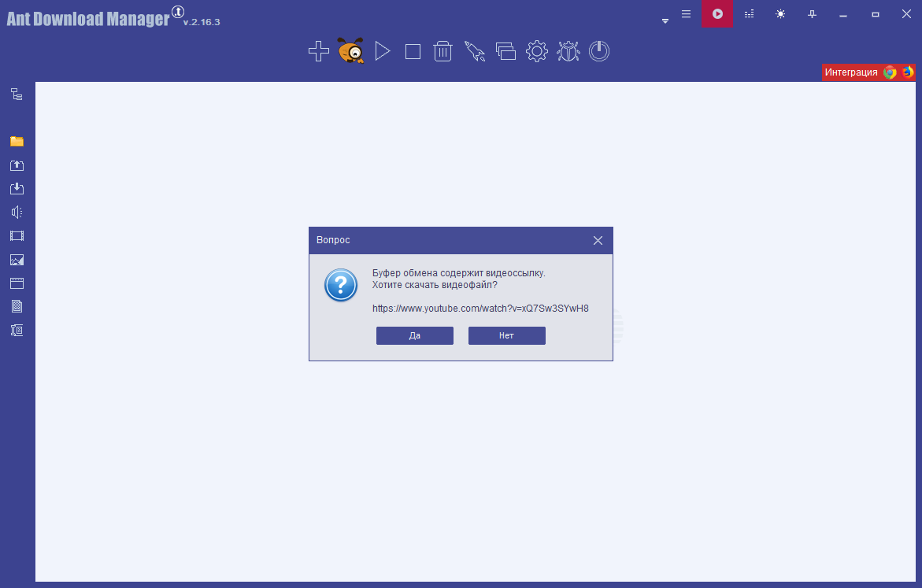Image resolution: width=922 pixels, height=588 pixels.
Task: Open the ant mascot video grabber
Action: 350,51
